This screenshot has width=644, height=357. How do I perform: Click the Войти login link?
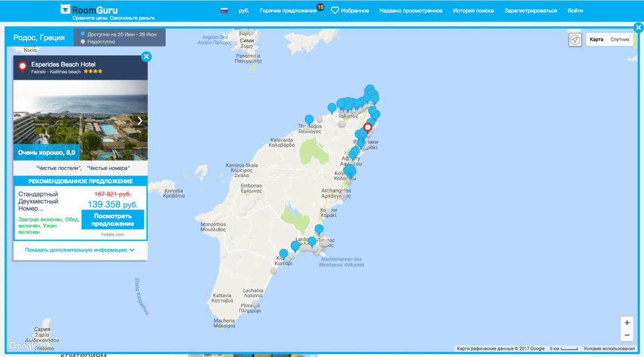(x=575, y=11)
